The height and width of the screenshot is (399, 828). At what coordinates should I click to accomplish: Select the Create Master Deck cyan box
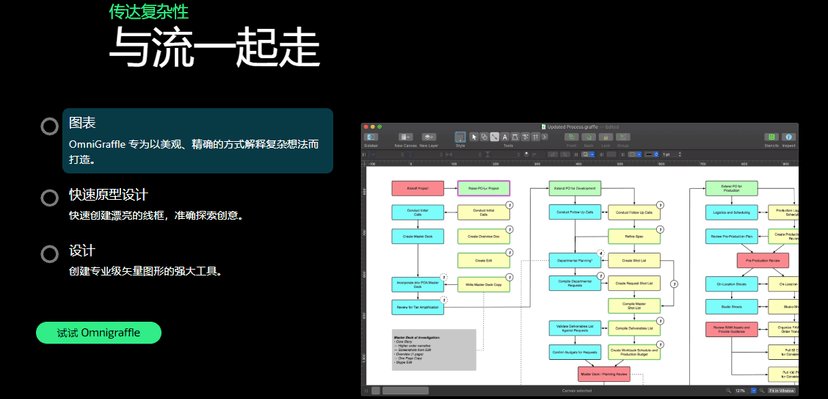(418, 236)
